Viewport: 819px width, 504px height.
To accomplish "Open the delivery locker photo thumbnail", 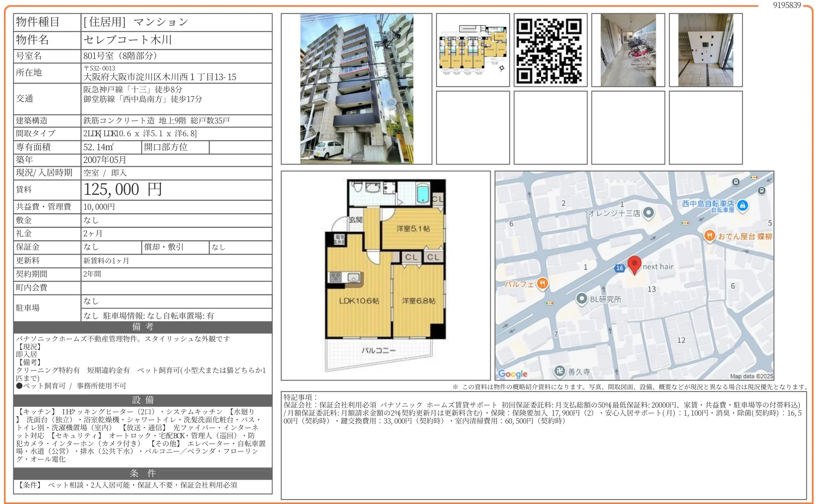I will (705, 50).
